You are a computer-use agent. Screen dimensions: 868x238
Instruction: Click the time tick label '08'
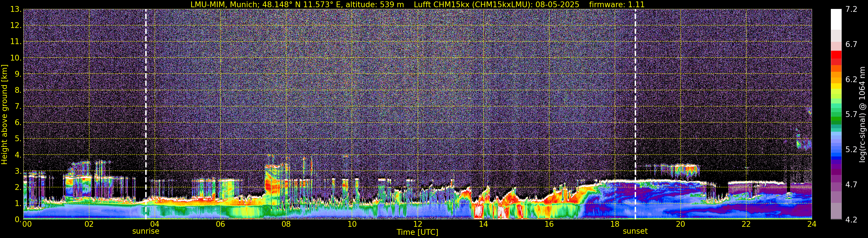[x=286, y=224]
